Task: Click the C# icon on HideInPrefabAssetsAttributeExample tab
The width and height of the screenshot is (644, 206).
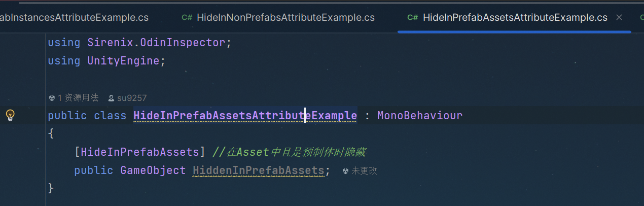Action: tap(413, 17)
